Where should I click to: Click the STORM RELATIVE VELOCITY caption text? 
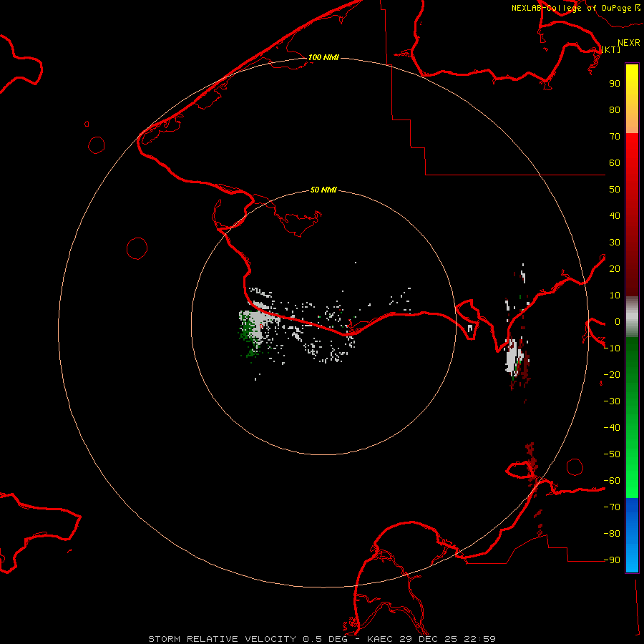222,639
